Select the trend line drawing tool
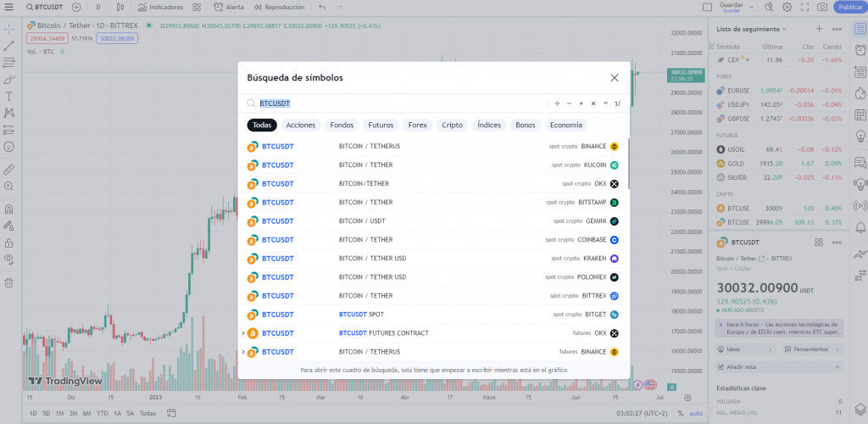868x424 pixels. 8,46
